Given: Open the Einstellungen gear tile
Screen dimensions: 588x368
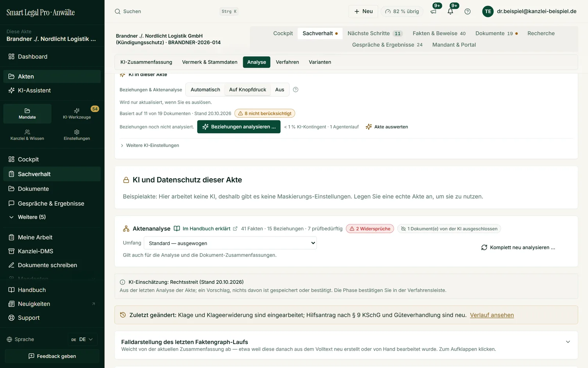Looking at the screenshot, I should click(77, 135).
